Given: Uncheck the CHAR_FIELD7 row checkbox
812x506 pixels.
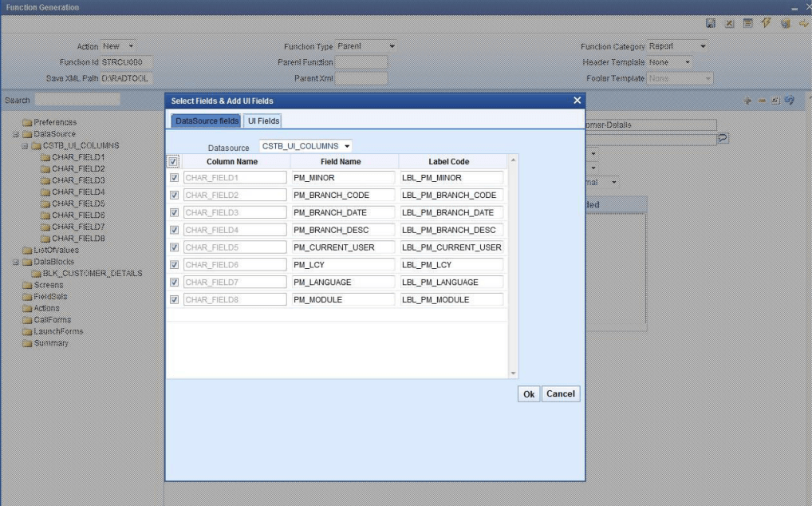Looking at the screenshot, I should click(x=174, y=283).
